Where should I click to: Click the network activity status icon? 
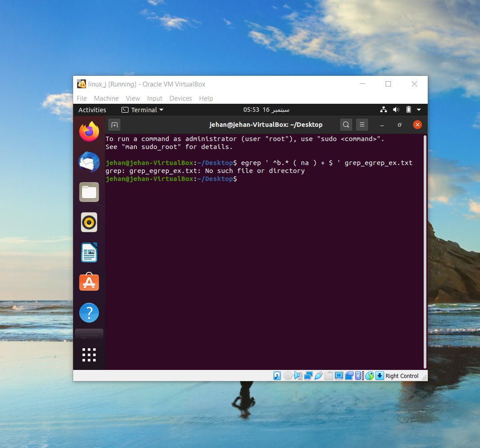click(x=308, y=376)
